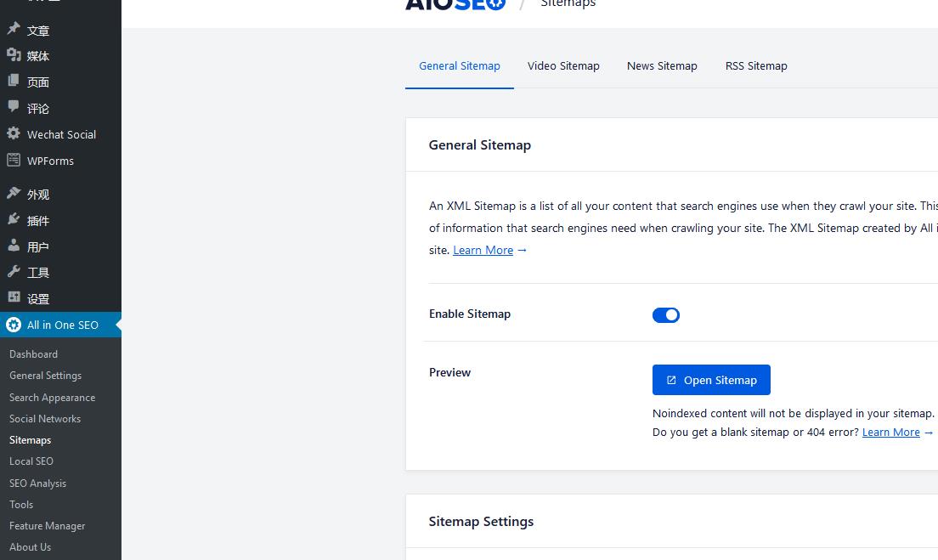Open About Us submenu

coord(30,547)
